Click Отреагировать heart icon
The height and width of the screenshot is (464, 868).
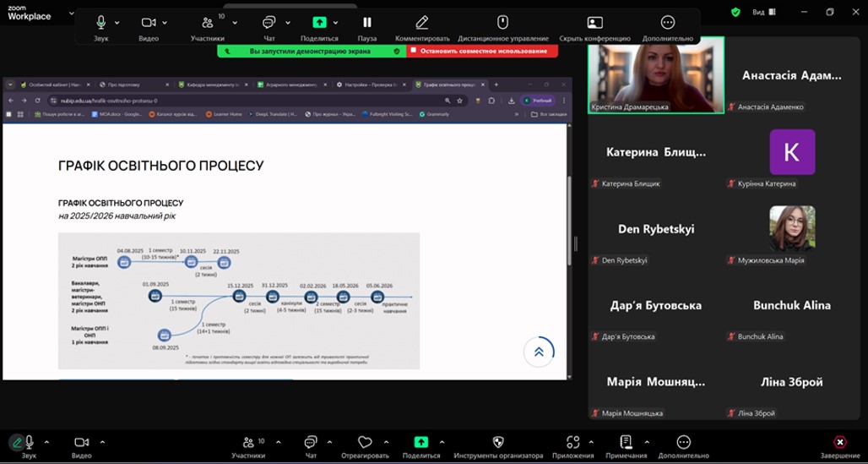click(x=365, y=442)
